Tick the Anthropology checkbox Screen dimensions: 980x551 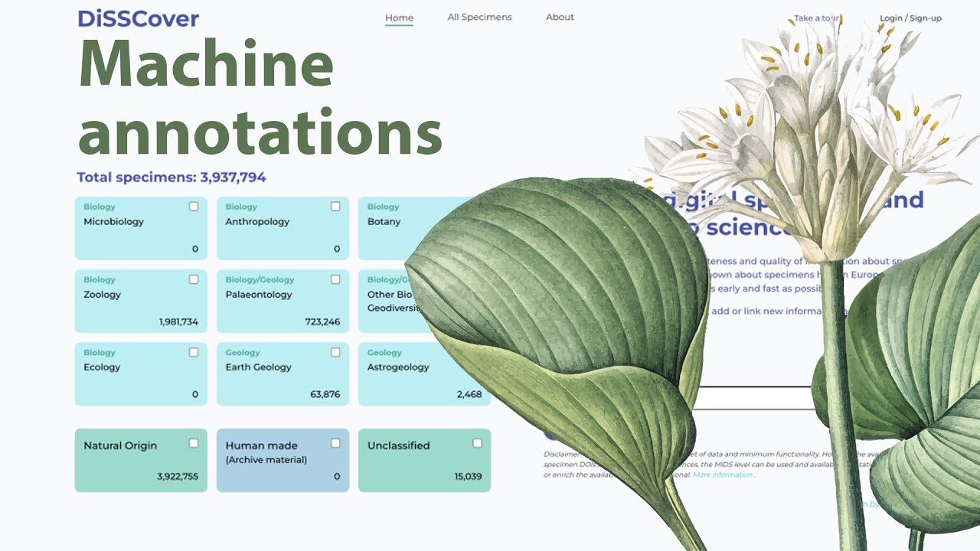coord(335,207)
